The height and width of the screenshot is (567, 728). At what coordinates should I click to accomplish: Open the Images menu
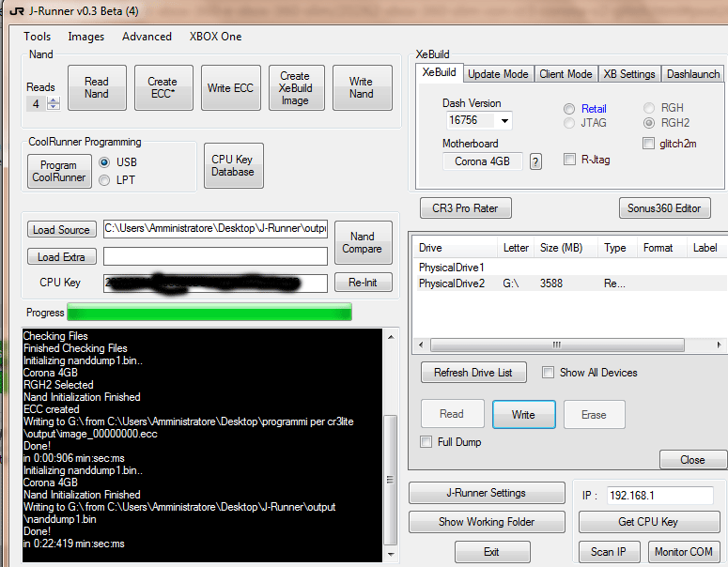(85, 37)
